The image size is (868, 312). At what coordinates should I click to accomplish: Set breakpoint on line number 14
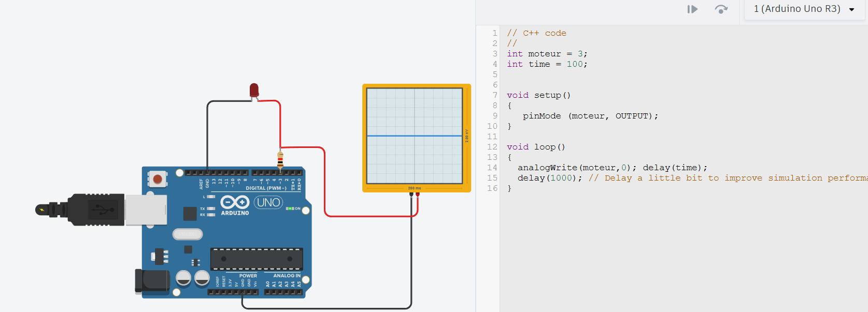492,168
